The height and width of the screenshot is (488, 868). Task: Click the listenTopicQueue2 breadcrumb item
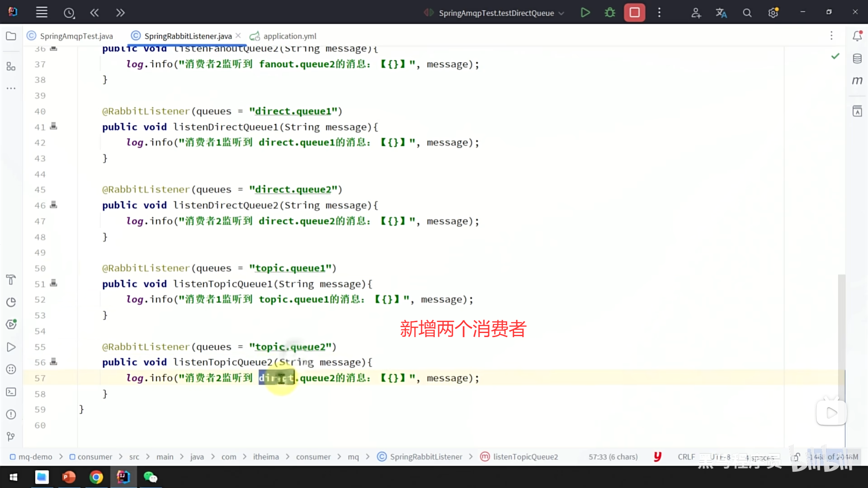[x=525, y=457]
